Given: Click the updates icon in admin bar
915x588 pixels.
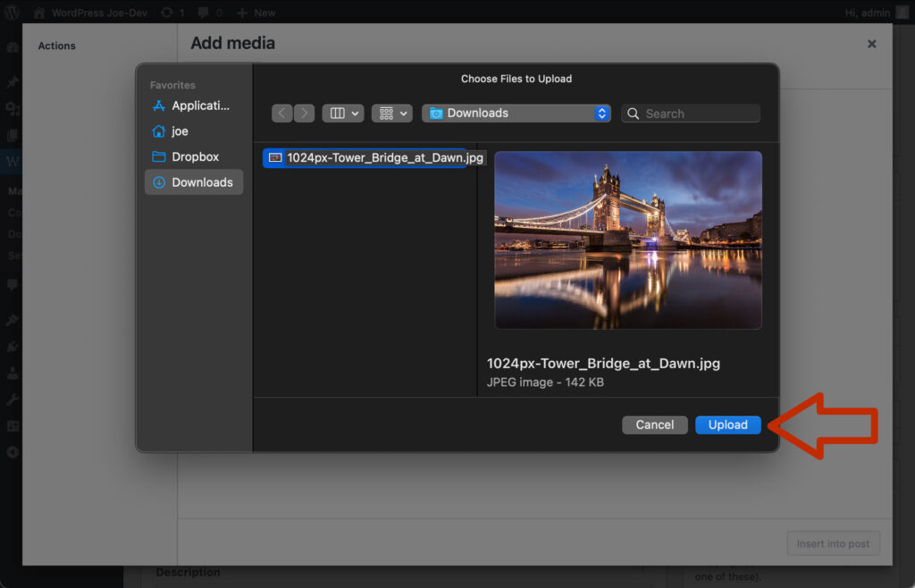Looking at the screenshot, I should click(x=166, y=13).
